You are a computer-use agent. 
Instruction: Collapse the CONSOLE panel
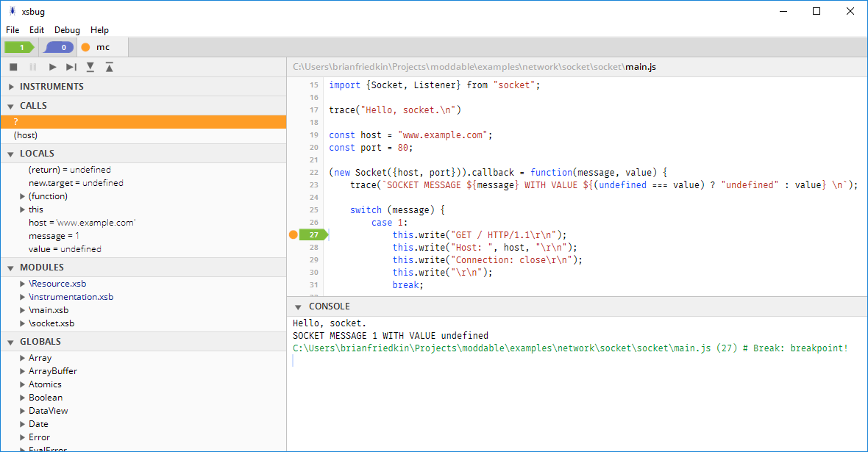pos(299,307)
